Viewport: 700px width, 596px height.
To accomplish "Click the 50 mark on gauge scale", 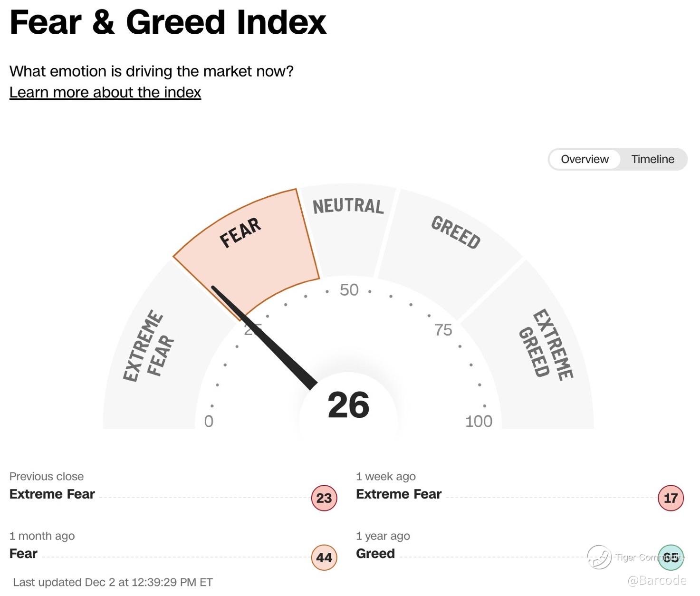I will tap(349, 290).
